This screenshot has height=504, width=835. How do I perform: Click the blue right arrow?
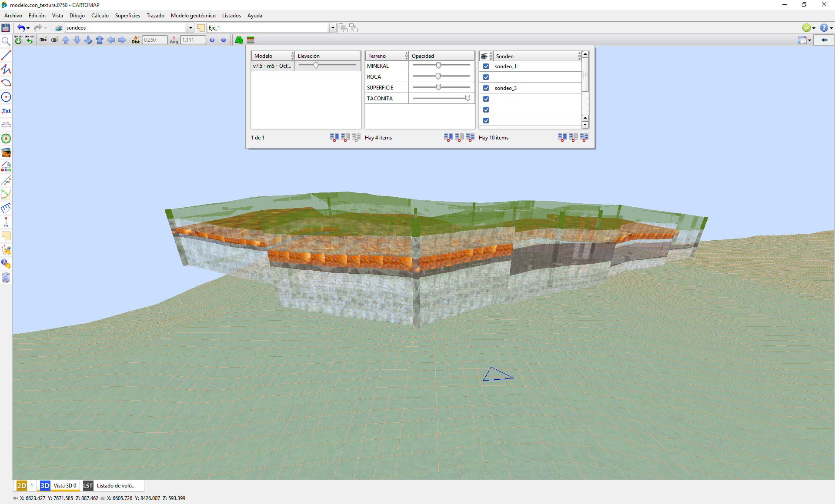pos(122,40)
